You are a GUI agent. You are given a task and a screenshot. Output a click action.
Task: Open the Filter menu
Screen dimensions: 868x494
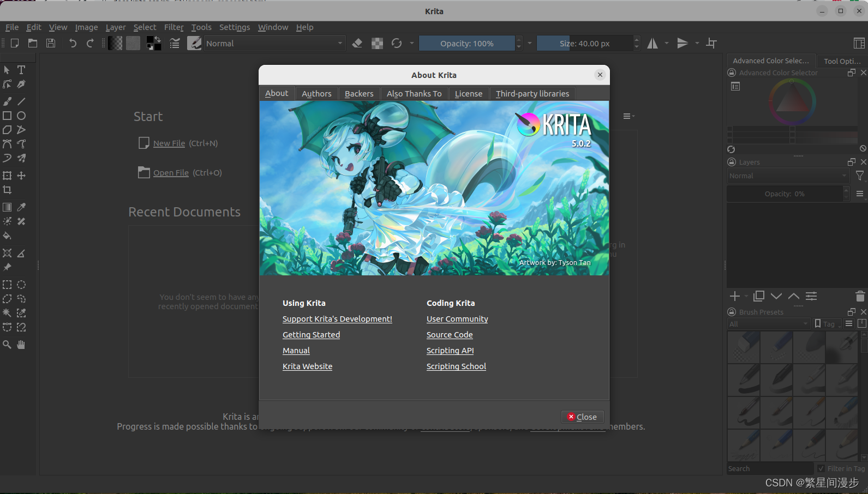(173, 27)
